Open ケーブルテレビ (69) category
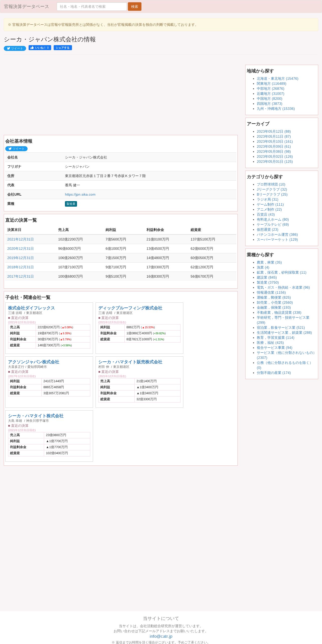Viewport: 322px width, 644px height. point(273,224)
